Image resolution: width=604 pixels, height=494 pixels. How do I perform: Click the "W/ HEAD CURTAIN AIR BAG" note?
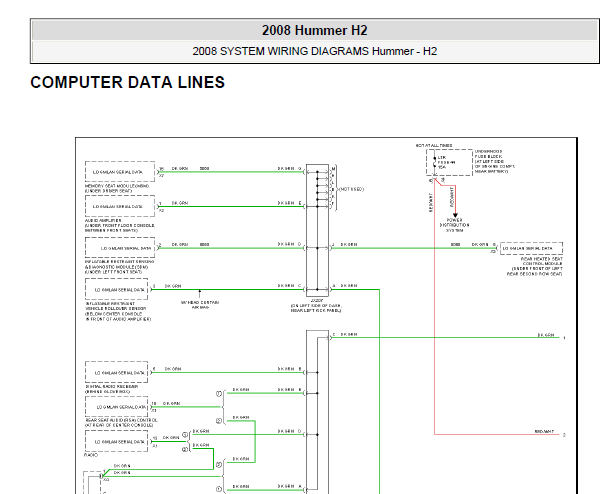coord(200,305)
